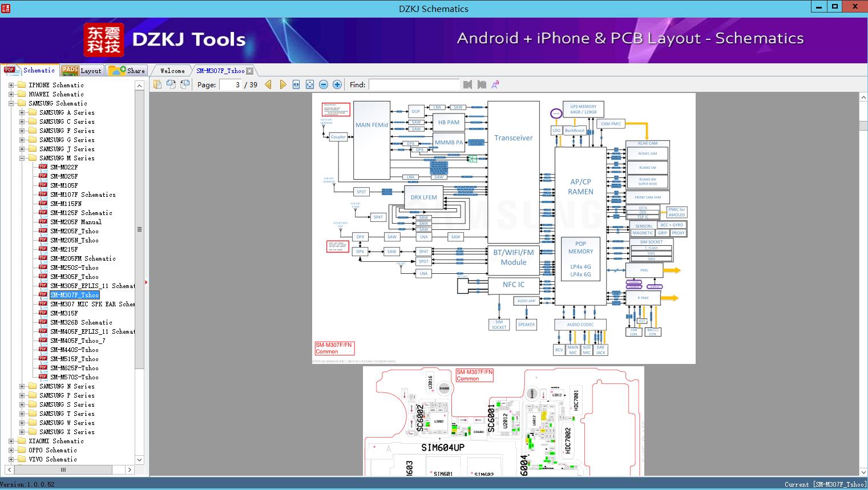Open SM-M307 MIC SPK EAR schematic

coord(92,304)
